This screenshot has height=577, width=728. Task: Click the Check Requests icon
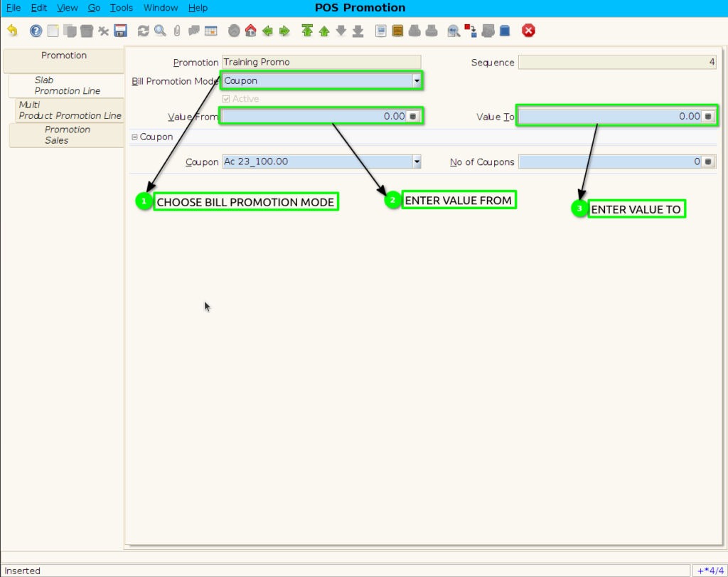point(488,31)
